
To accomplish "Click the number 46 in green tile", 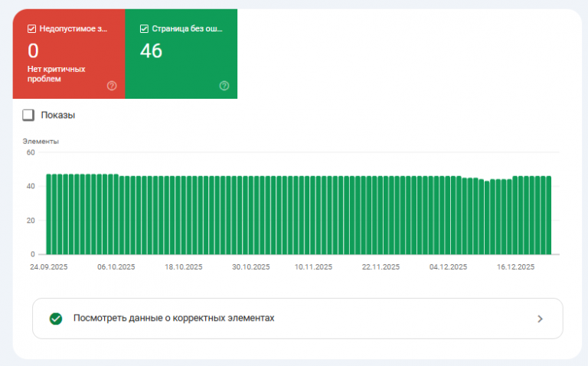I will [x=152, y=51].
